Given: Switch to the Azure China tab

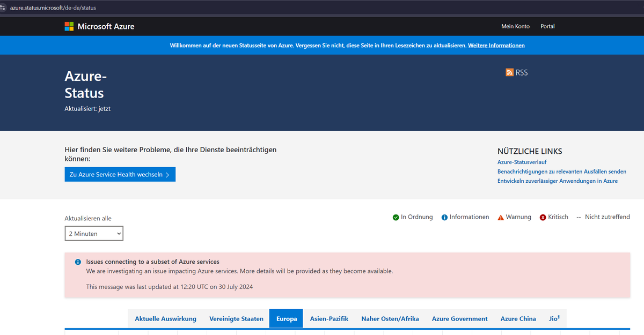Looking at the screenshot, I should click(518, 318).
